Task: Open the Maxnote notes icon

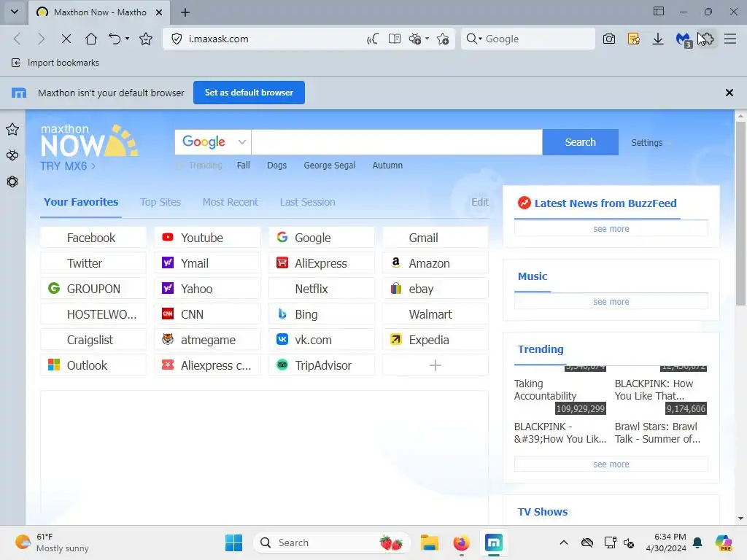Action: coord(634,39)
